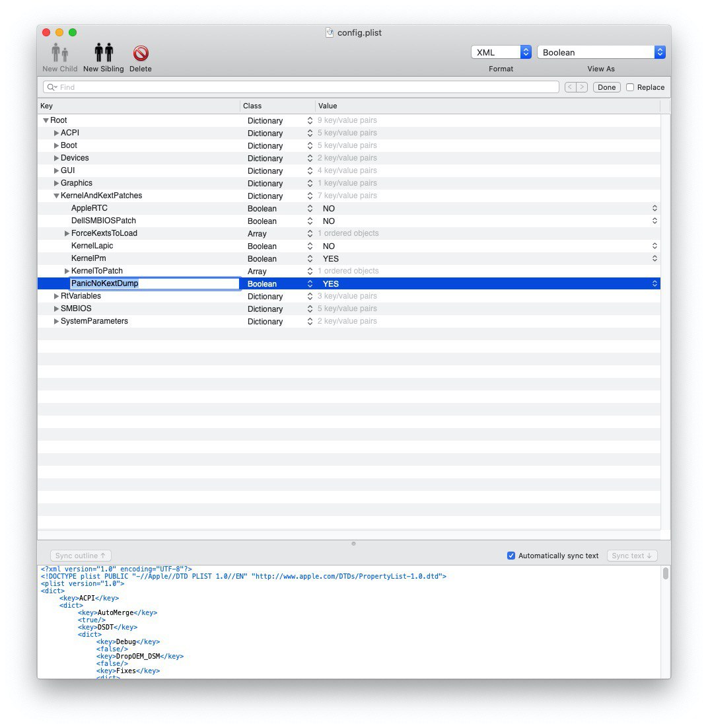The width and height of the screenshot is (708, 728).
Task: Expand the SMBIOS dictionary
Action: pyautogui.click(x=56, y=309)
